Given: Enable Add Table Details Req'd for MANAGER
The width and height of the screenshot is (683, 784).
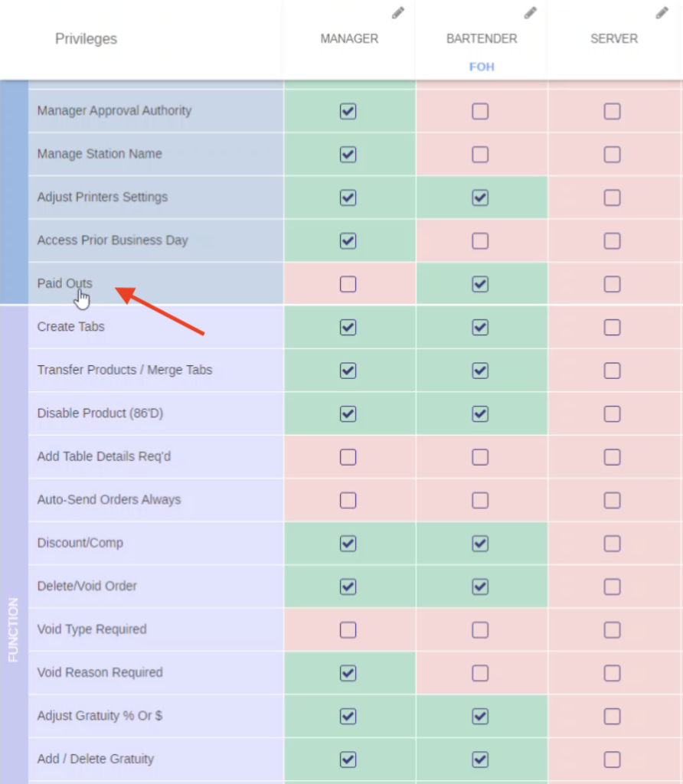Looking at the screenshot, I should [348, 456].
